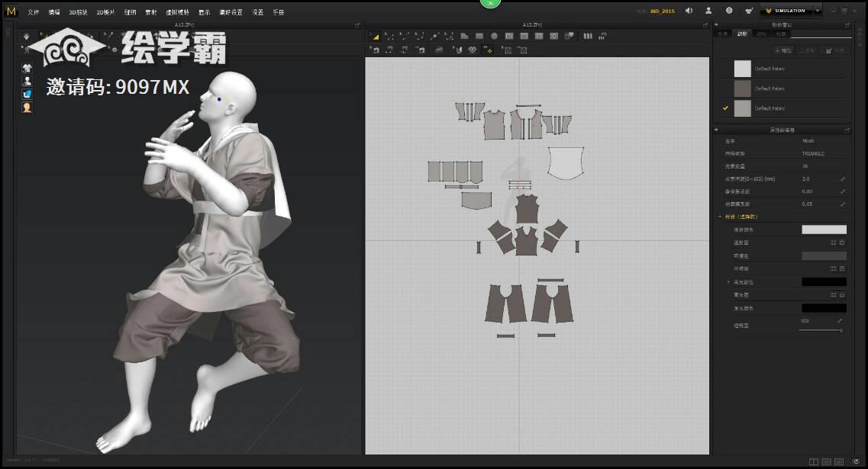Select the solid polygon pattern tool
Image resolution: width=868 pixels, height=469 pixels.
click(464, 36)
